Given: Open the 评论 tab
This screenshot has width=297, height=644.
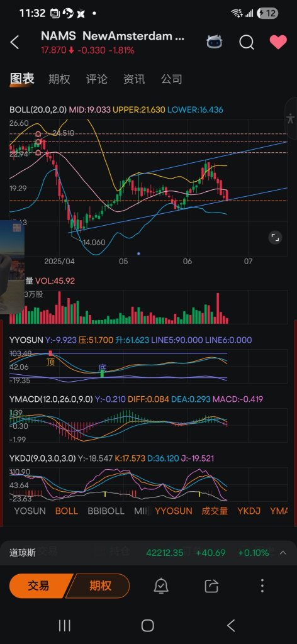Looking at the screenshot, I should [96, 79].
